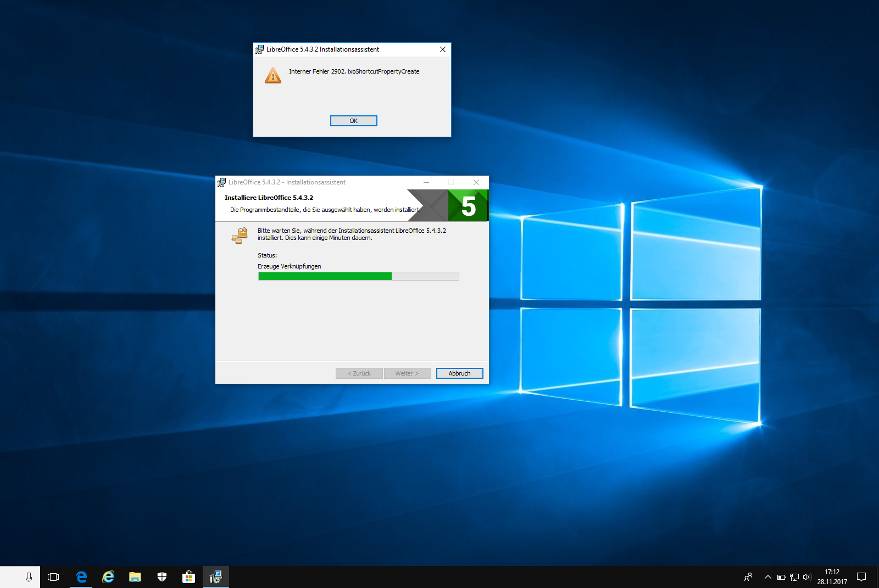Click the installer package icon beside 'Bitte warten Sie'
The height and width of the screenshot is (588, 879).
[x=240, y=235]
